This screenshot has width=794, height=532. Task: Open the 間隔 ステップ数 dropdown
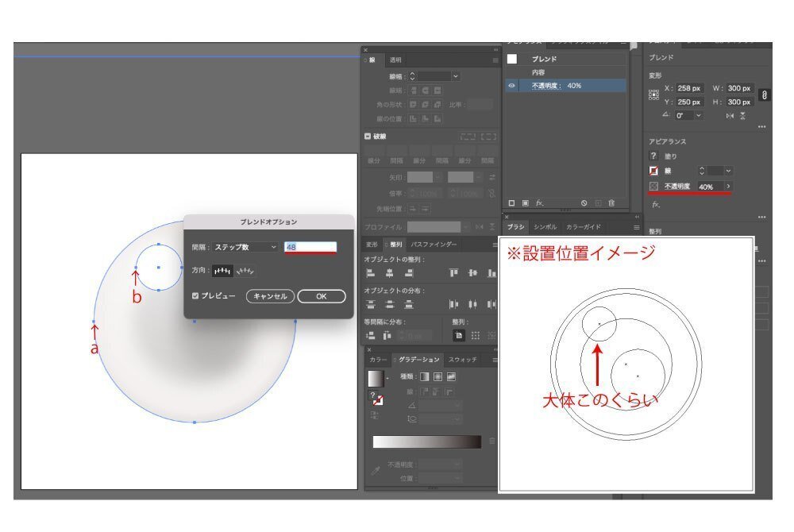(245, 247)
